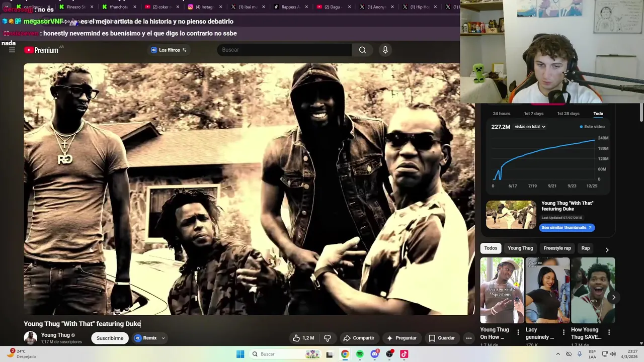This screenshot has height=362, width=644.
Task: Select the 1st 28 days stats tab
Action: pos(568,114)
